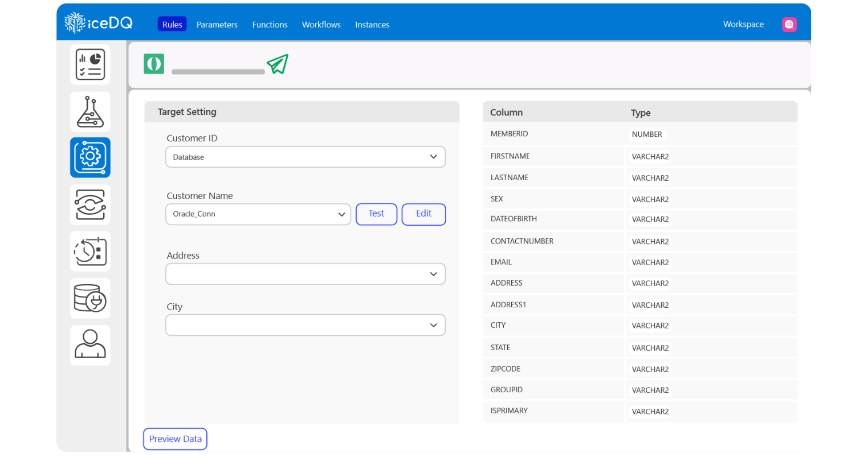Click the green paper plane icon

(278, 64)
